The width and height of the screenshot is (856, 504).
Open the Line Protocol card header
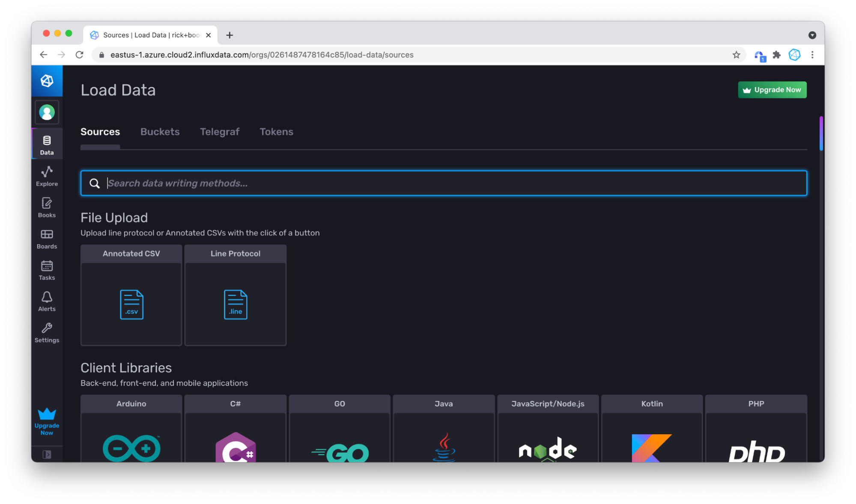236,254
